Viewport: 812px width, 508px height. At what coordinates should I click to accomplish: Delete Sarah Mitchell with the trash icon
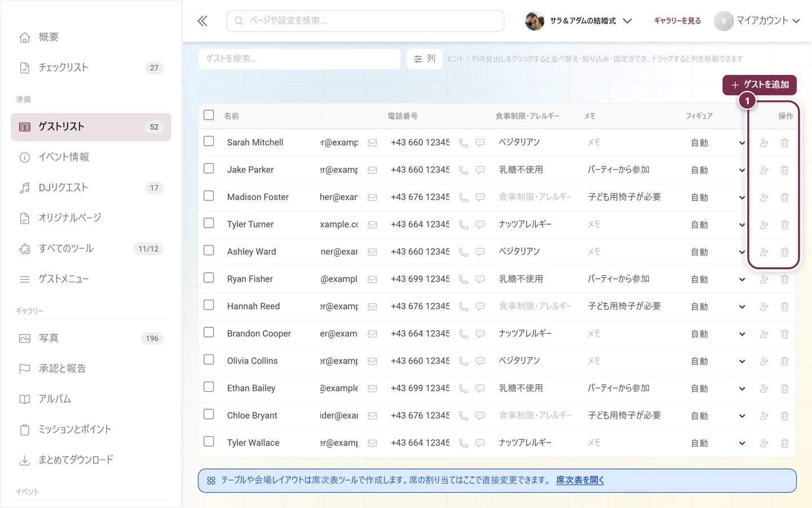784,143
